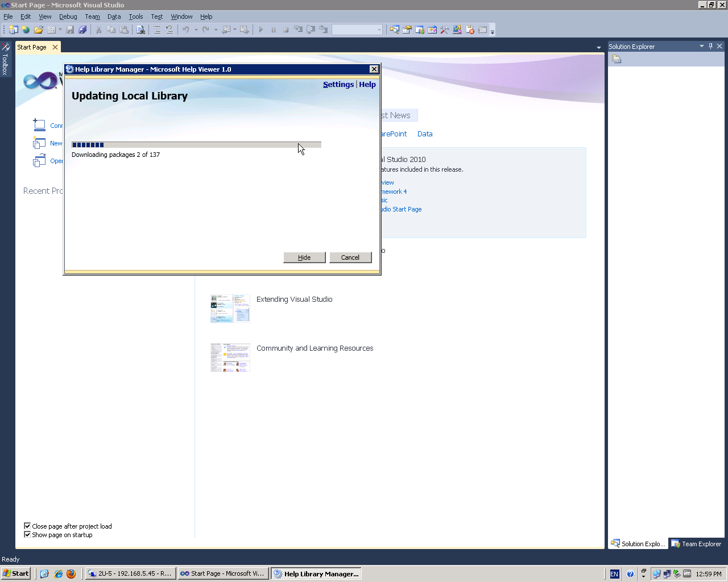Open the Add New Item dropdown arrow
Screen dimensions: 728x582
click(60, 30)
